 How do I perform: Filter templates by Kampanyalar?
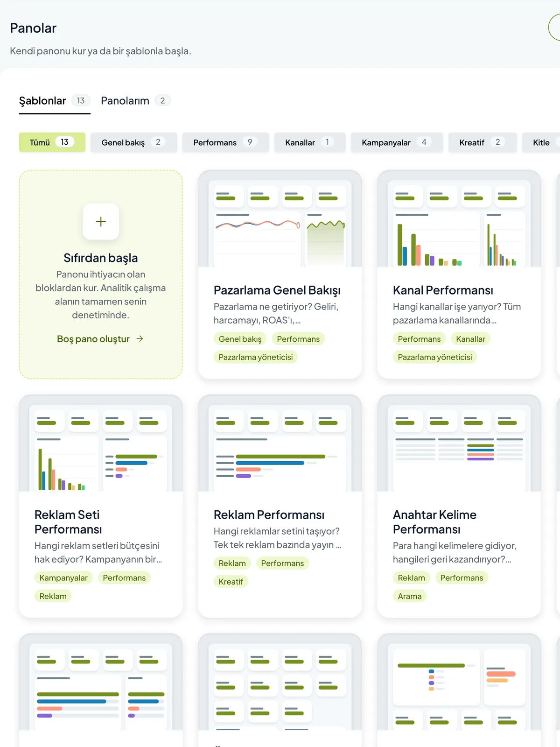point(397,142)
